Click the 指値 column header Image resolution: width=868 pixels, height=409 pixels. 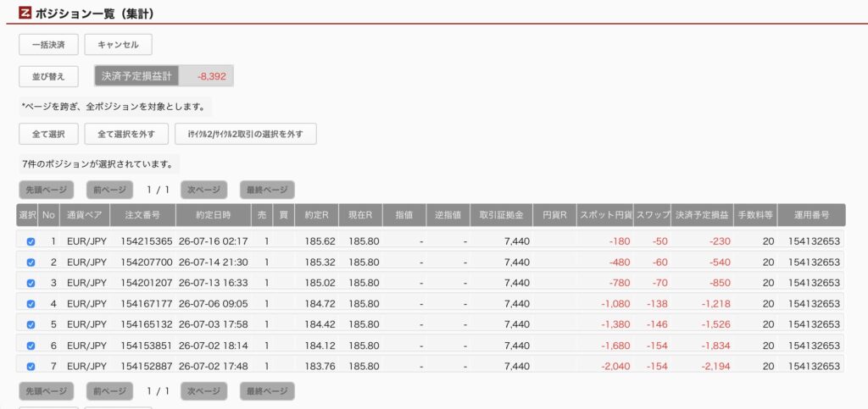click(x=404, y=215)
